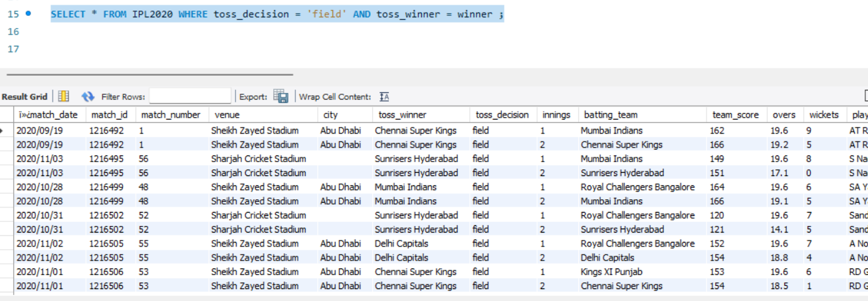Select the overs cell showing 19.1
Screen dimensions: 868x301
click(x=785, y=201)
